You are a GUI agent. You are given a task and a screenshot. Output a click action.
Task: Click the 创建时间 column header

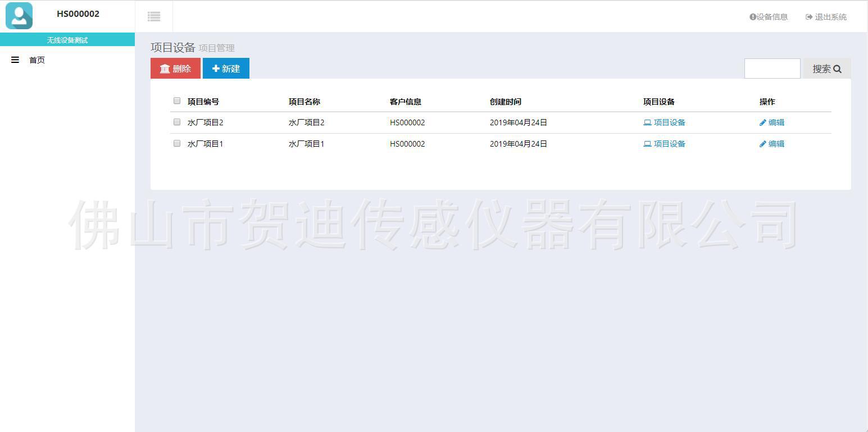505,102
